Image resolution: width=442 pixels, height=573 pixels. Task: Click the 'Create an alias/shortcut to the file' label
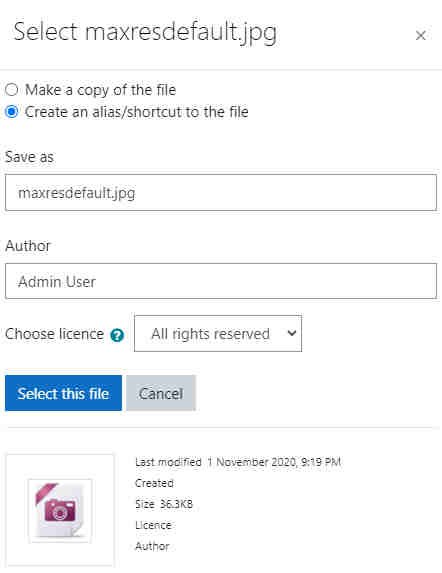[137, 112]
